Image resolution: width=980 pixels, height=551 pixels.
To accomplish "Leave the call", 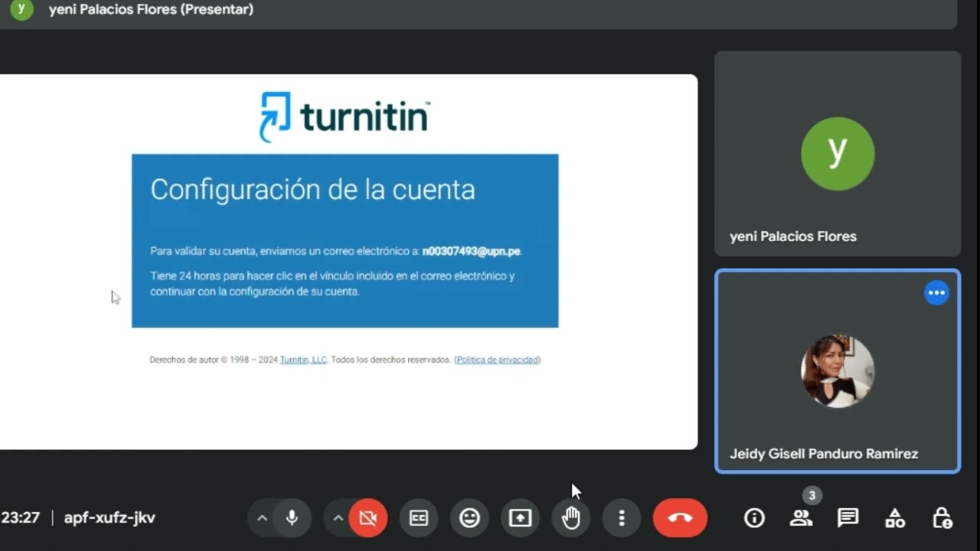I will coord(680,518).
